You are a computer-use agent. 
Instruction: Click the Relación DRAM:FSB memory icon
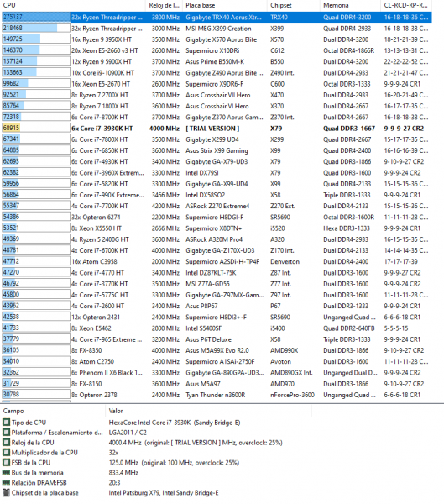tap(6, 482)
